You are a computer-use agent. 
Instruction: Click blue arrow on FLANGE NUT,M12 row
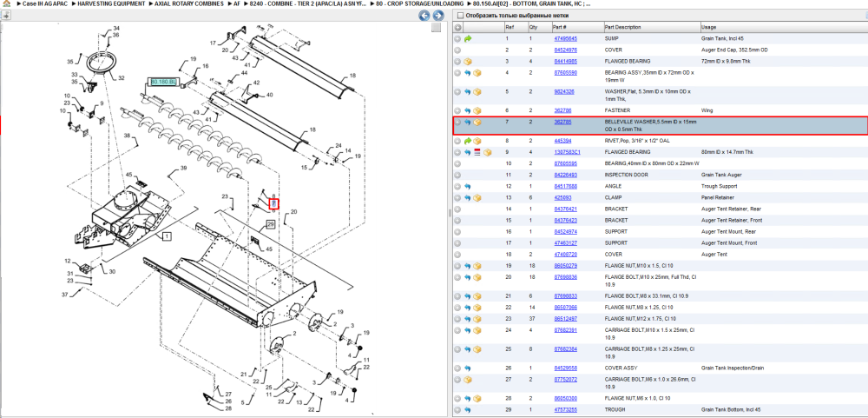click(x=467, y=319)
